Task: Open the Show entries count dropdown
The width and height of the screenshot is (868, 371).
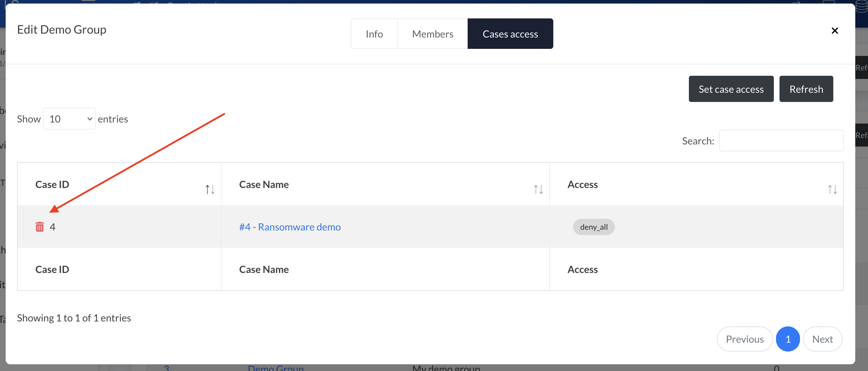Action: 69,119
